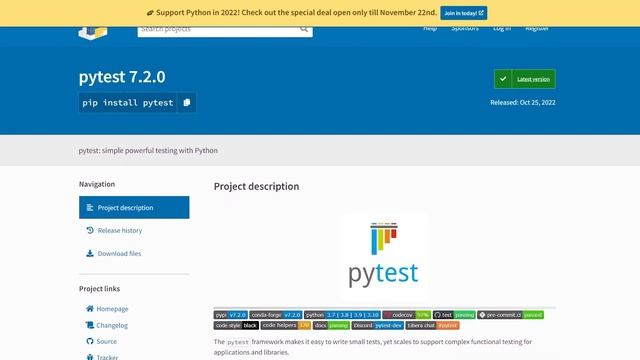The image size is (640, 360).
Task: Click the Homepage house icon
Action: (90, 309)
